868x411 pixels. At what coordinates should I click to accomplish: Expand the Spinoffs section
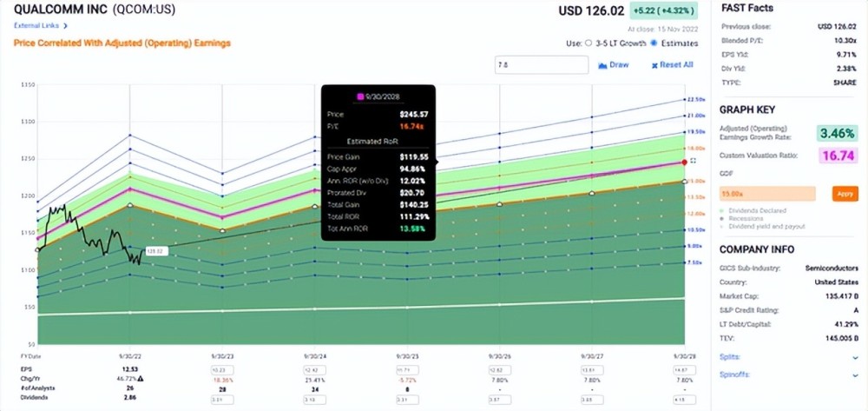pos(855,376)
